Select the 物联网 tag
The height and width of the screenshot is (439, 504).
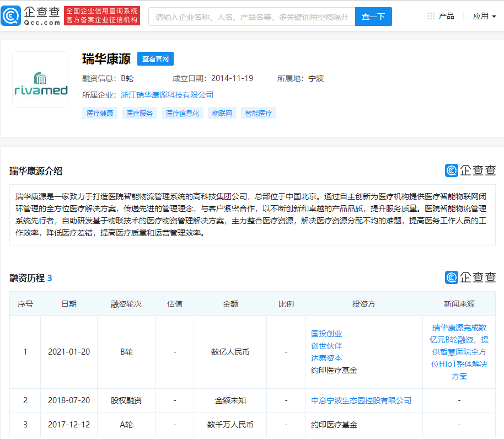click(222, 114)
